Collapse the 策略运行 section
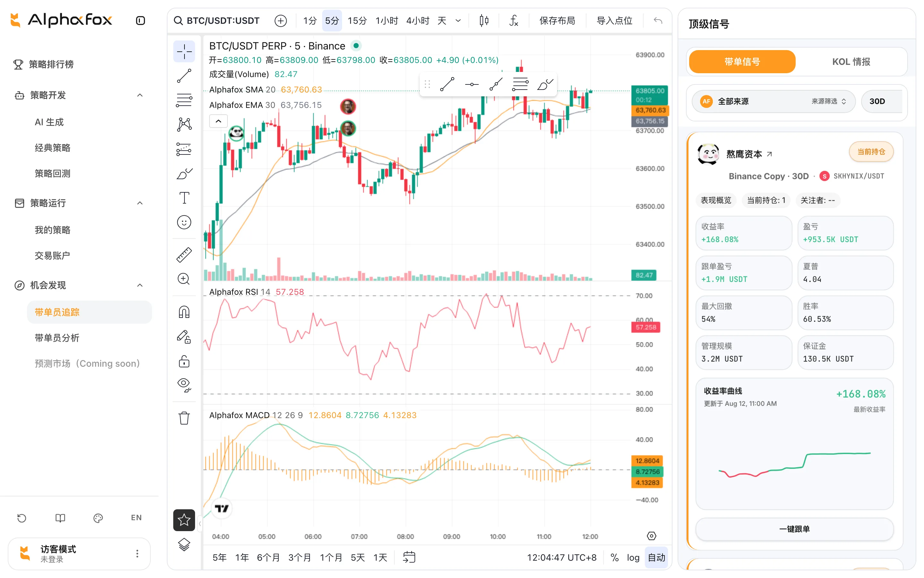This screenshot has height=578, width=924. [x=140, y=203]
